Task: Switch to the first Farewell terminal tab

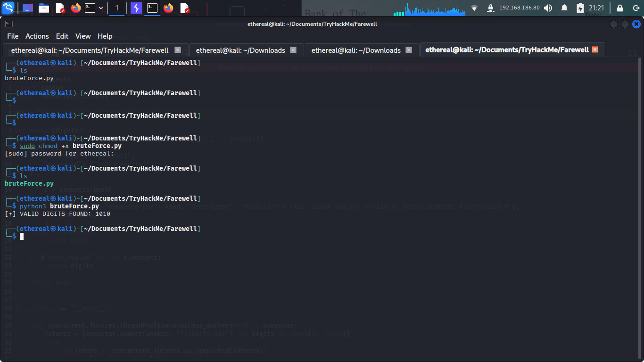Action: tap(90, 50)
